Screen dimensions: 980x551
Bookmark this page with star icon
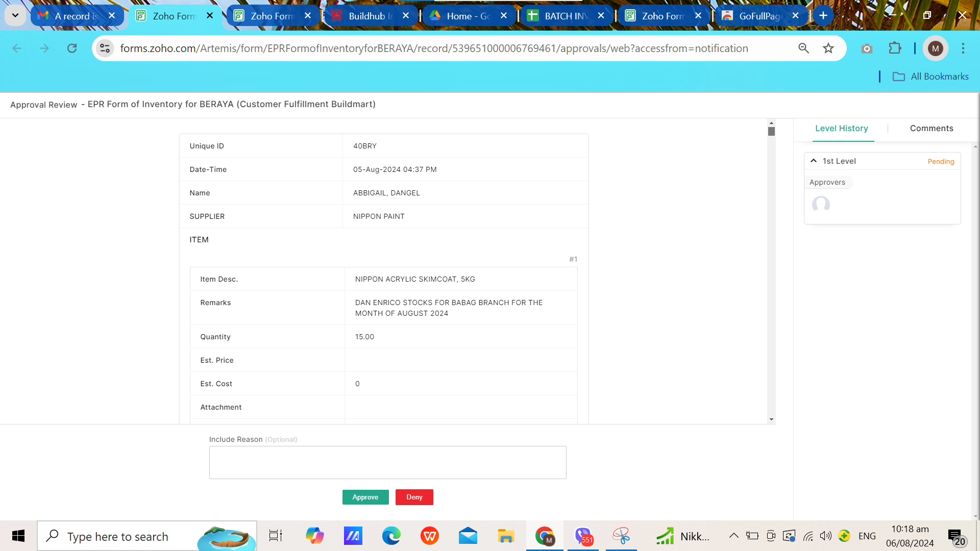pyautogui.click(x=828, y=48)
